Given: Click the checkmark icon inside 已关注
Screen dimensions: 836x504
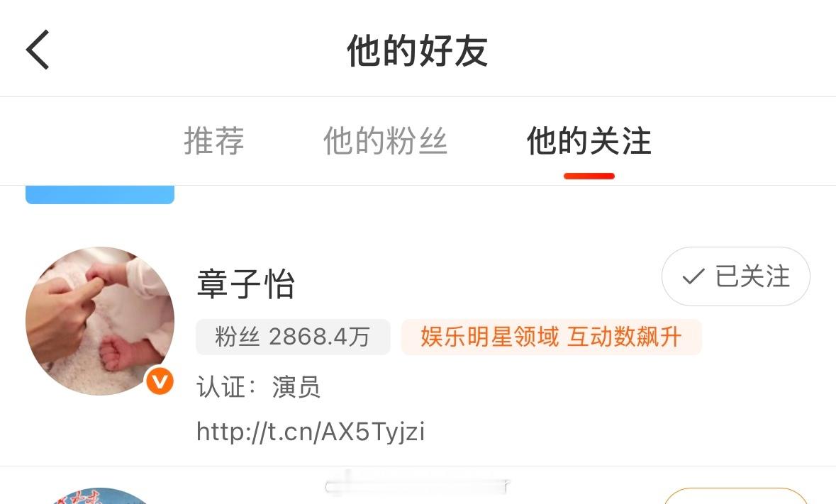Looking at the screenshot, I should 693,276.
